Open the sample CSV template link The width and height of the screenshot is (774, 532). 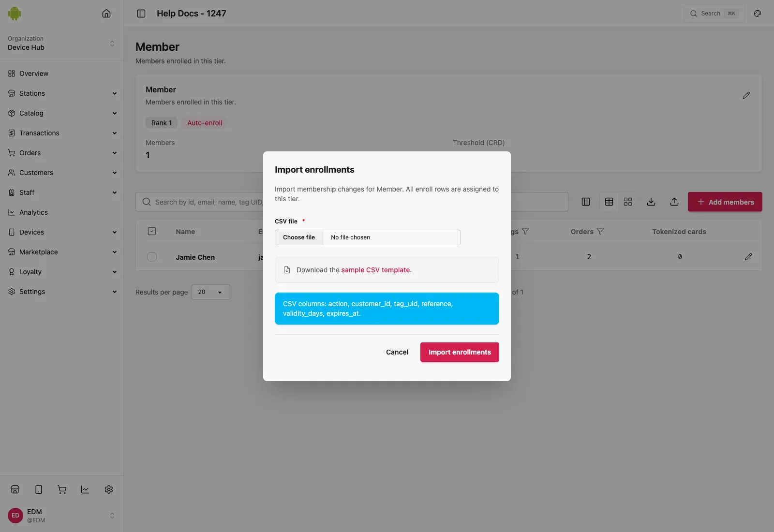(376, 270)
